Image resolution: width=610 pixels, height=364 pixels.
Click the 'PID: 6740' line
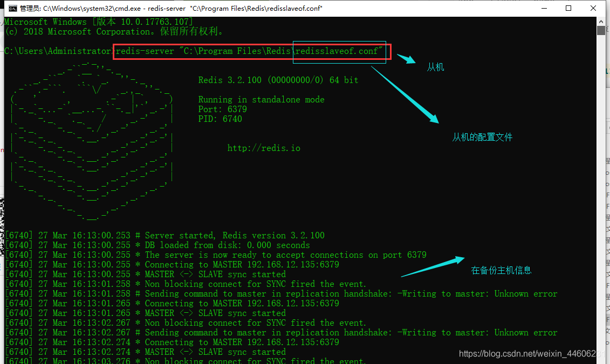[220, 119]
